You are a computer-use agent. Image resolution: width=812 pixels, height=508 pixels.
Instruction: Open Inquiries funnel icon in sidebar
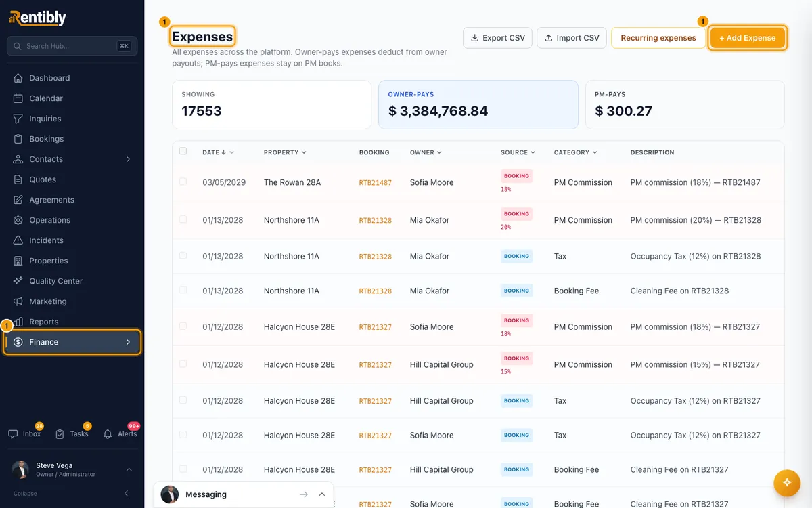pyautogui.click(x=18, y=119)
